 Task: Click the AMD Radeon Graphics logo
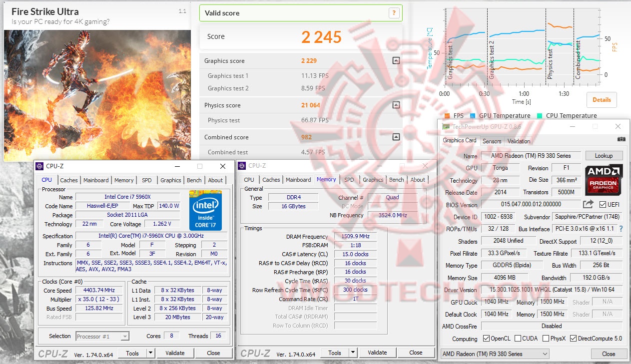pos(604,180)
